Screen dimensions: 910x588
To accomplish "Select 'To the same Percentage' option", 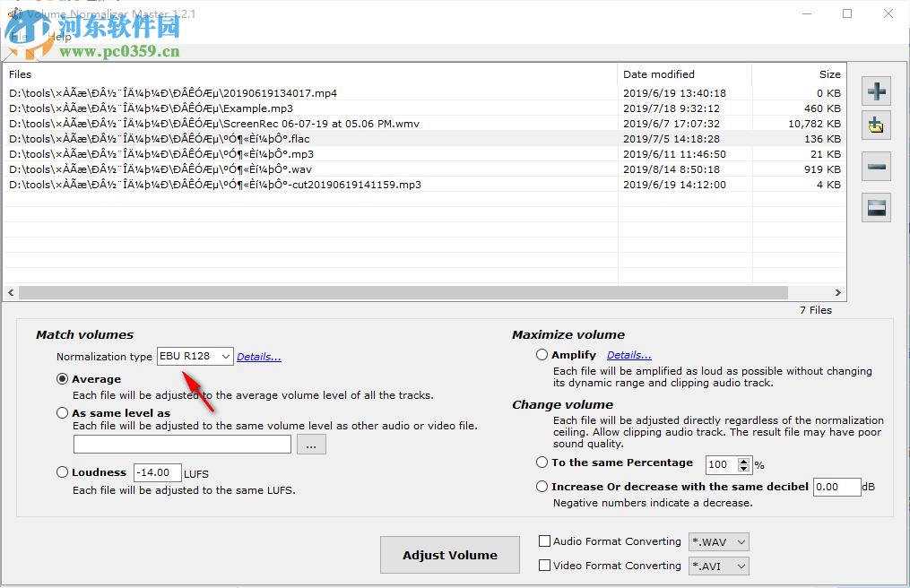I will coord(542,463).
